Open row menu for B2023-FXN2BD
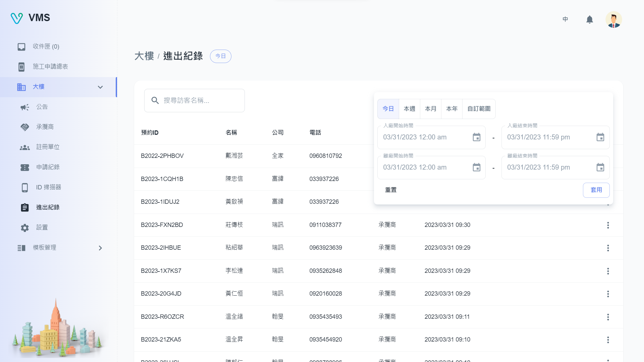The image size is (644, 362). click(608, 225)
